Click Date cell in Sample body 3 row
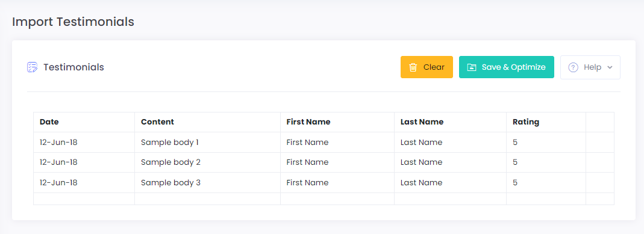644x234 pixels. (x=84, y=183)
